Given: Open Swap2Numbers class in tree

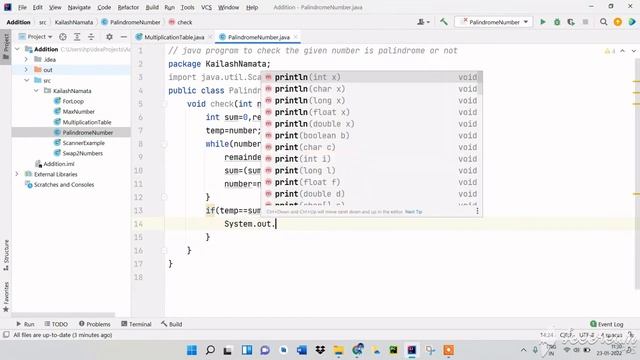Looking at the screenshot, I should click(x=82, y=153).
